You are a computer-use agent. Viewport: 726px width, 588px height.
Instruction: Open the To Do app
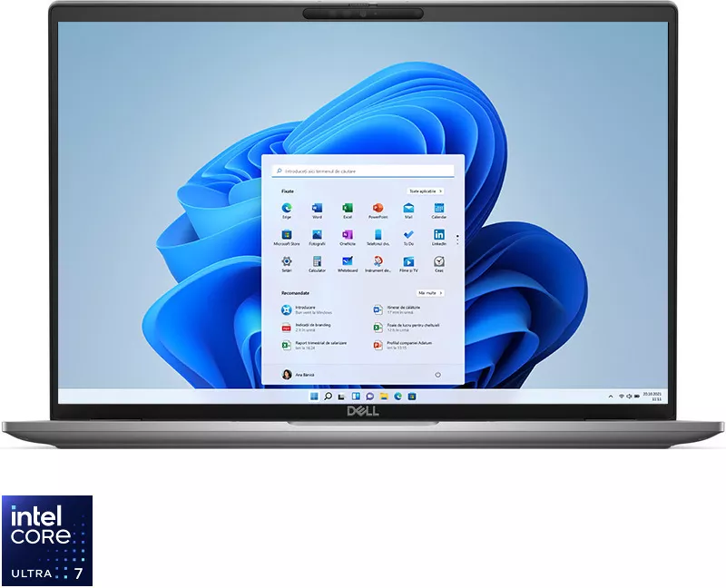pyautogui.click(x=408, y=237)
